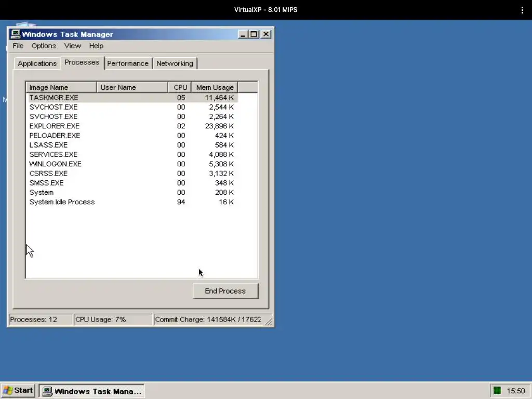Click the Commit Charge status entry
532x399 pixels.
[208, 320]
